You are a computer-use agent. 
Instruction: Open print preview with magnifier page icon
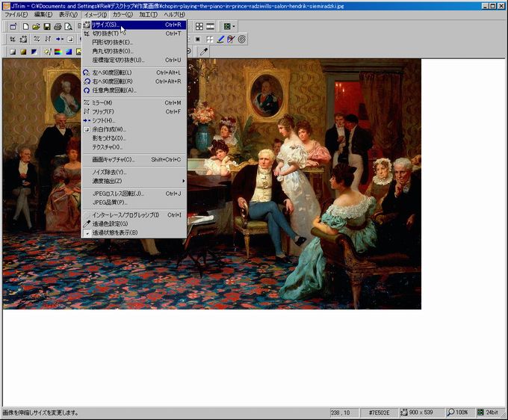pos(68,27)
